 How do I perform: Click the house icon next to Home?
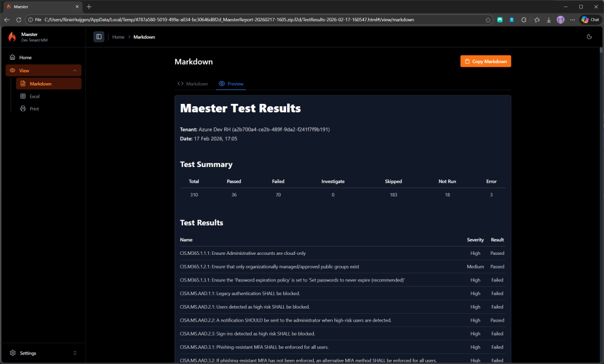pos(12,57)
